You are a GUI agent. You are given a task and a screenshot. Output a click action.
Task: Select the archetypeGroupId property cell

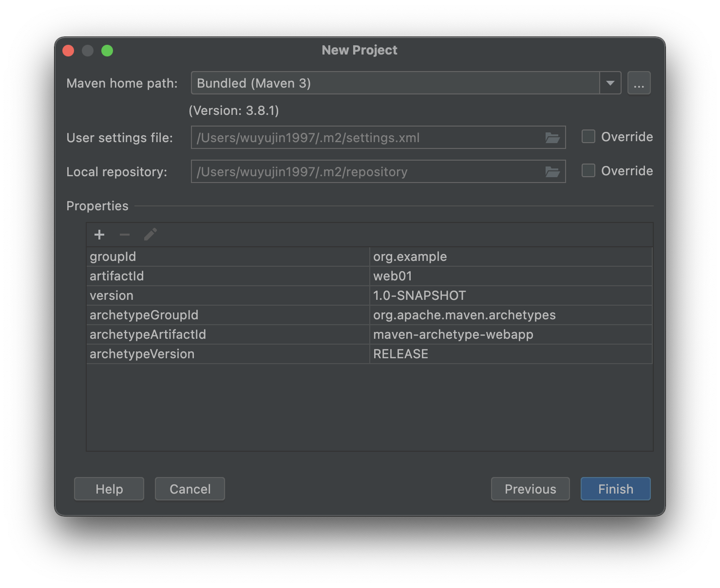228,315
